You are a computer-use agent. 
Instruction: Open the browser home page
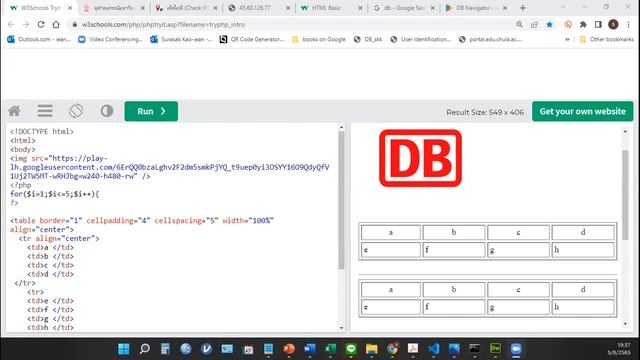(56, 24)
